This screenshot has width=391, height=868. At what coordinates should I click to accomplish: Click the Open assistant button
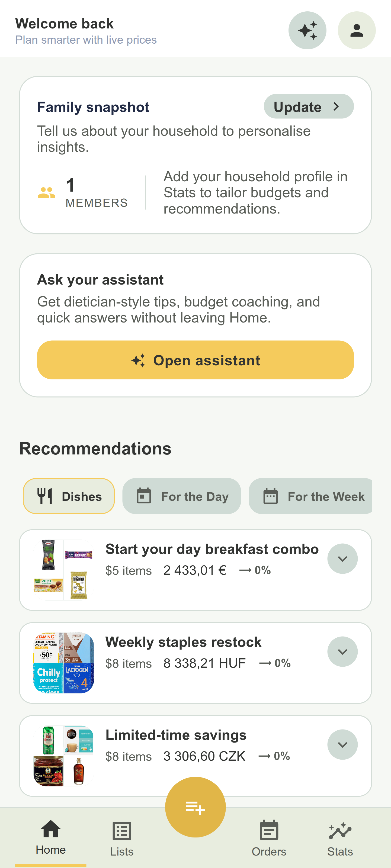[195, 360]
